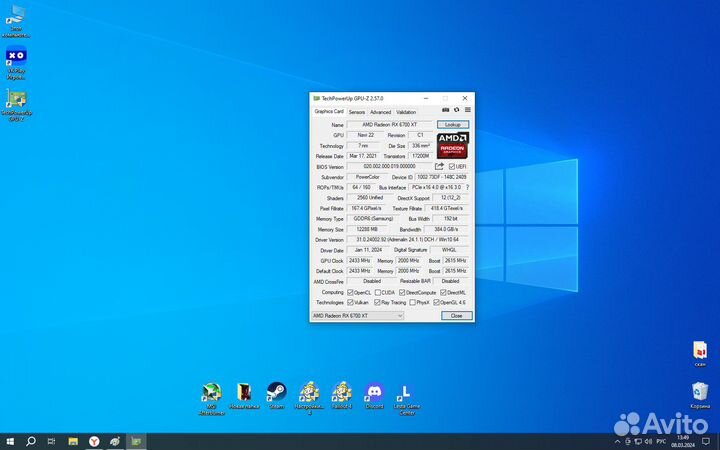
Task: Open the notification center icon
Action: [706, 442]
